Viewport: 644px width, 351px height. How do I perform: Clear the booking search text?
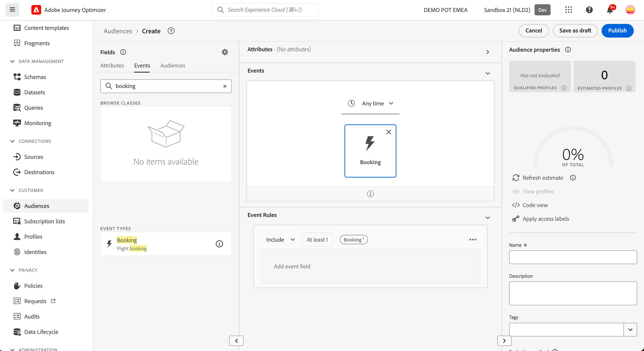tap(225, 86)
